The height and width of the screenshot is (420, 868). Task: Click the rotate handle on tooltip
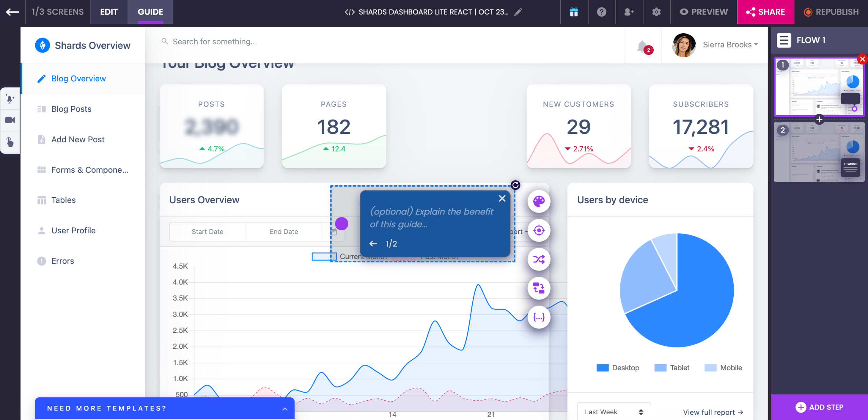coord(515,185)
